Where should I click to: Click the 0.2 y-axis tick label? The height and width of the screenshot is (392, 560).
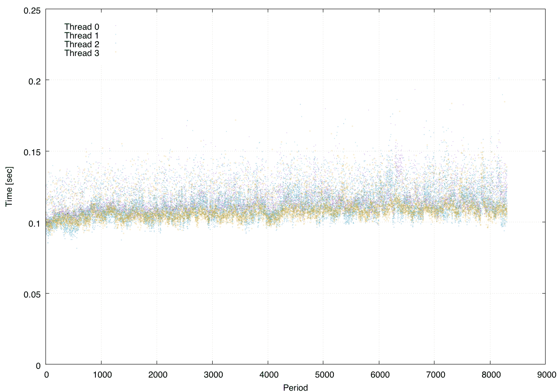34,80
